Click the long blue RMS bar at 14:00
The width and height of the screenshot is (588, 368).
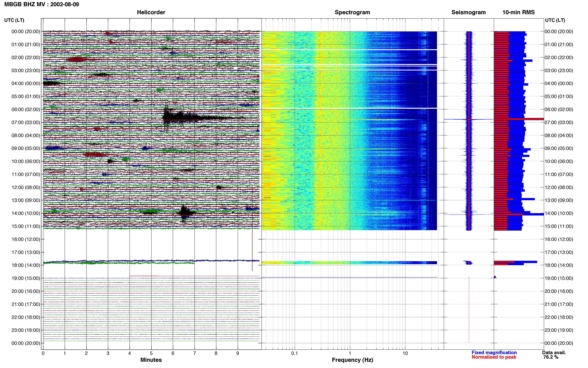(519, 214)
